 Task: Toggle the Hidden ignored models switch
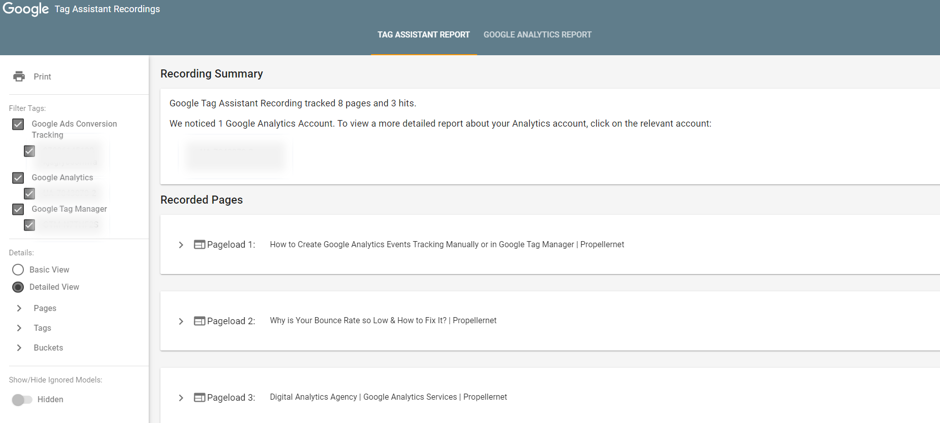tap(22, 400)
